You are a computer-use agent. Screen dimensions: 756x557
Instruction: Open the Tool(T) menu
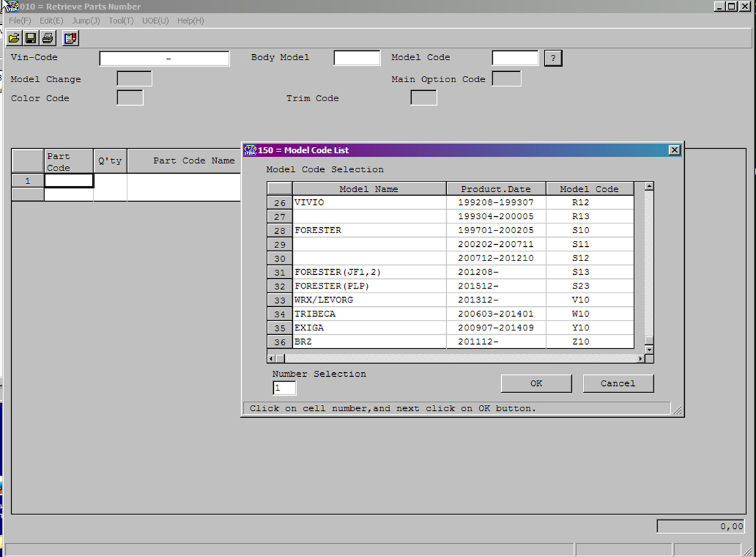click(121, 21)
